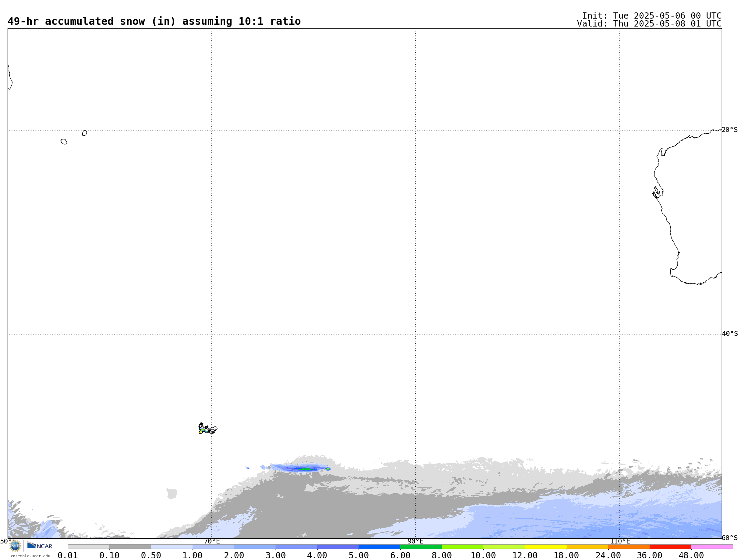
Task: Click the 'Valid: Thu 2025-05-08 01 UTC' text
Action: (649, 24)
